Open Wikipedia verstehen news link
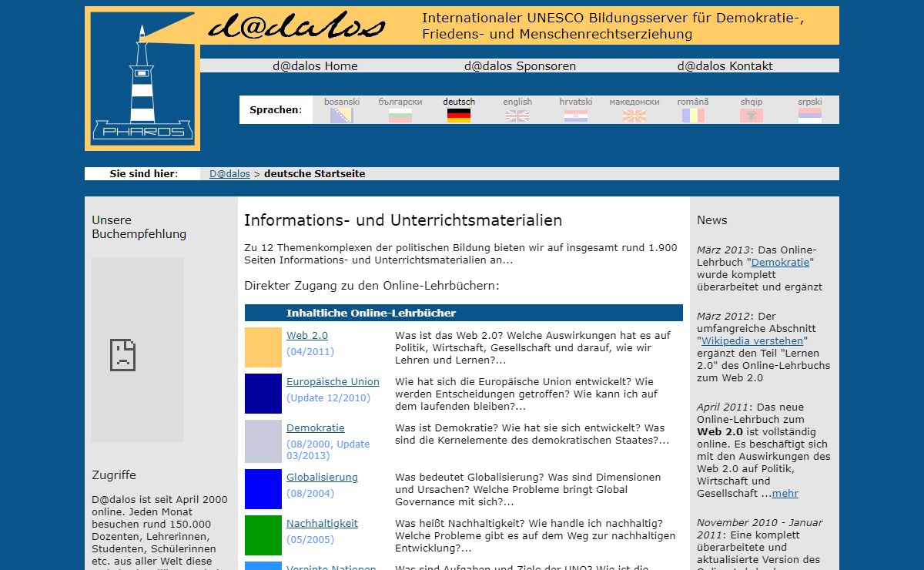This screenshot has width=924, height=570. 752,341
